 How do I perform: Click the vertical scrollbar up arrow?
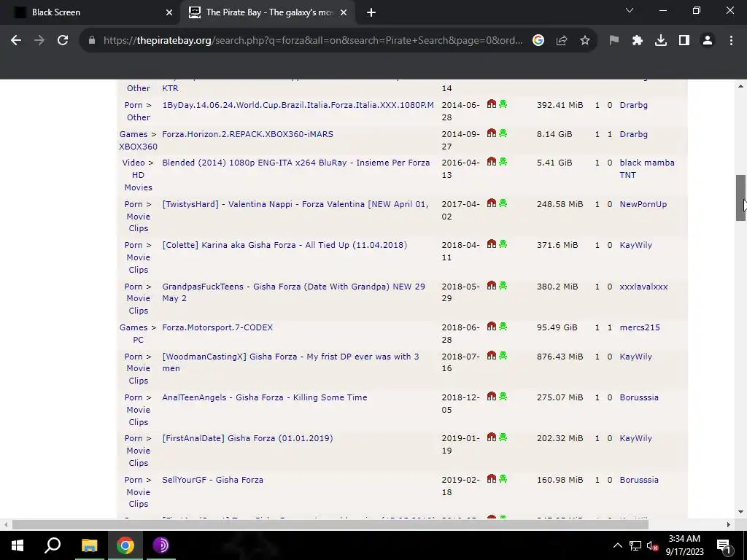pyautogui.click(x=740, y=86)
